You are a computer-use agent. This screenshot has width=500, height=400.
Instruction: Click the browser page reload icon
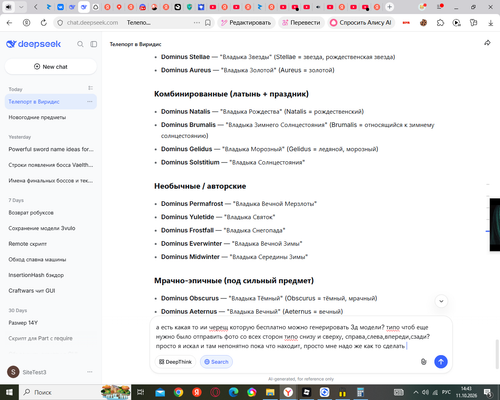tap(44, 23)
